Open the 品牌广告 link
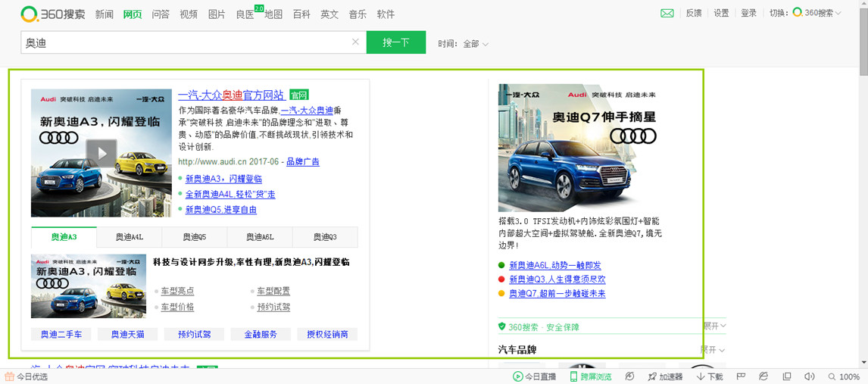Image resolution: width=868 pixels, height=384 pixels. click(x=303, y=161)
